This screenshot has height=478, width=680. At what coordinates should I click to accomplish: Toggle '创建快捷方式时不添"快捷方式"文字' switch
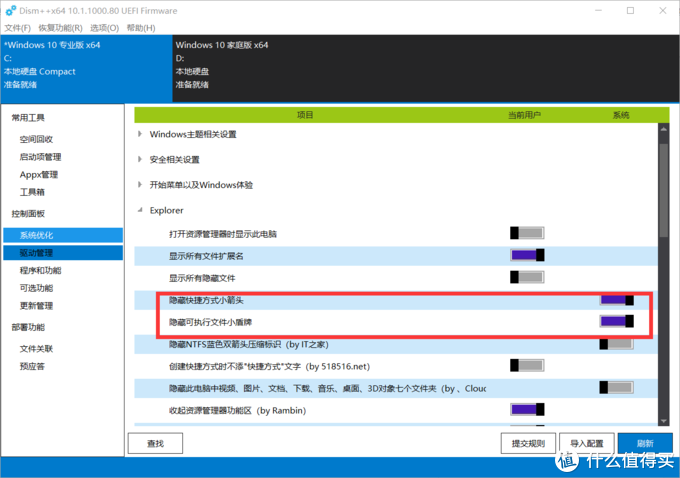[x=527, y=365]
